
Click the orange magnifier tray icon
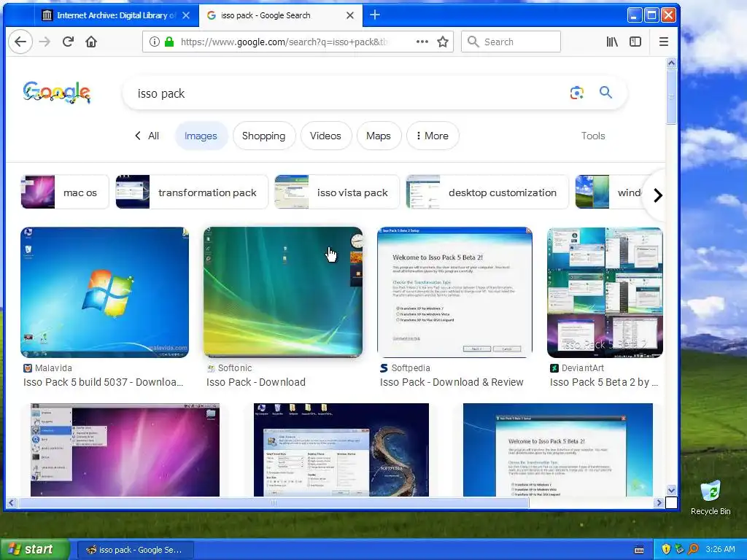point(694,549)
